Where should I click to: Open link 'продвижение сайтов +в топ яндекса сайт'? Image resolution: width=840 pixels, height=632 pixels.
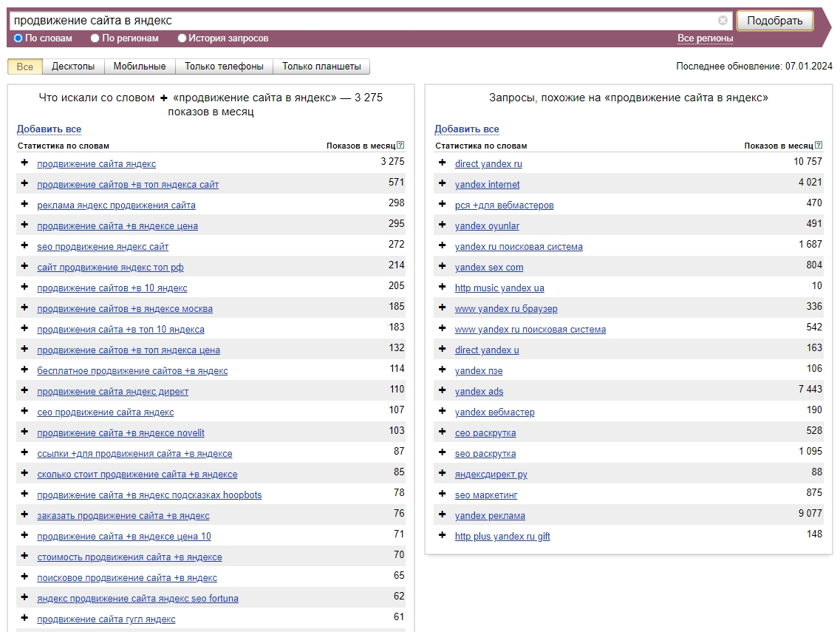(128, 184)
